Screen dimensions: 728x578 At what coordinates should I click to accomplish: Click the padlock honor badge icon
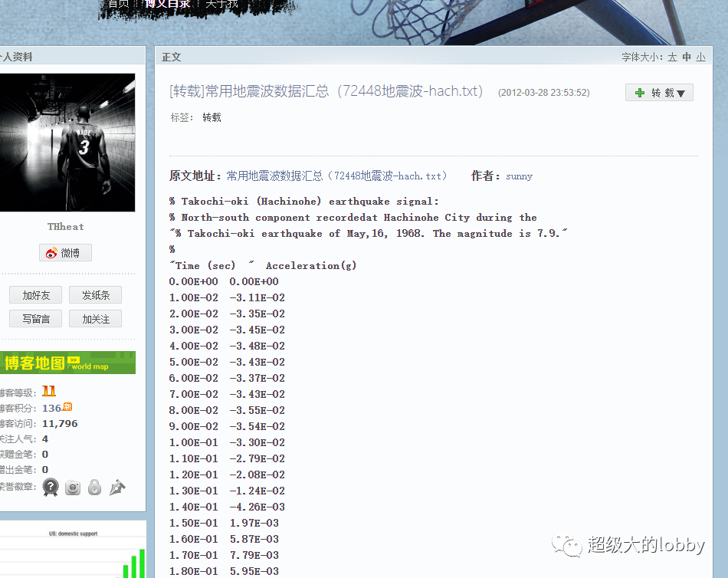94,487
